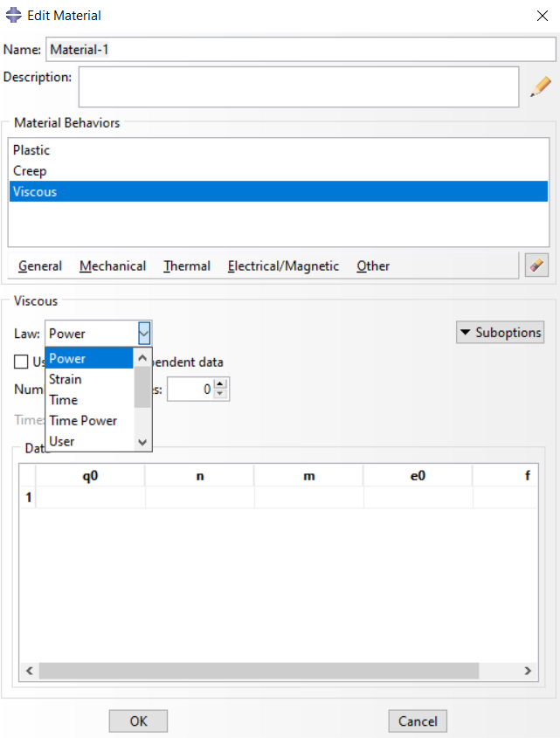Open the Other menu

click(373, 266)
